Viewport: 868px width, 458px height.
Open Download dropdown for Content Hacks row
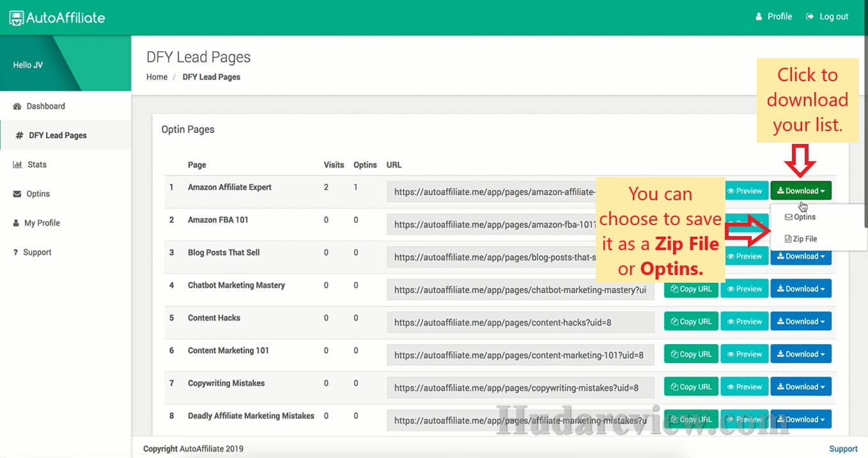[800, 322]
